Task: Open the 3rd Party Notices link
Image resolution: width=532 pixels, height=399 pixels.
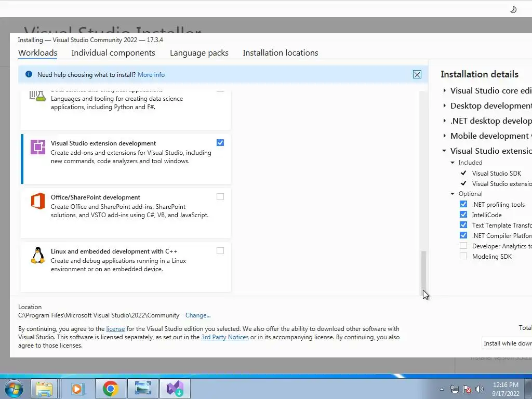Action: [x=225, y=337]
